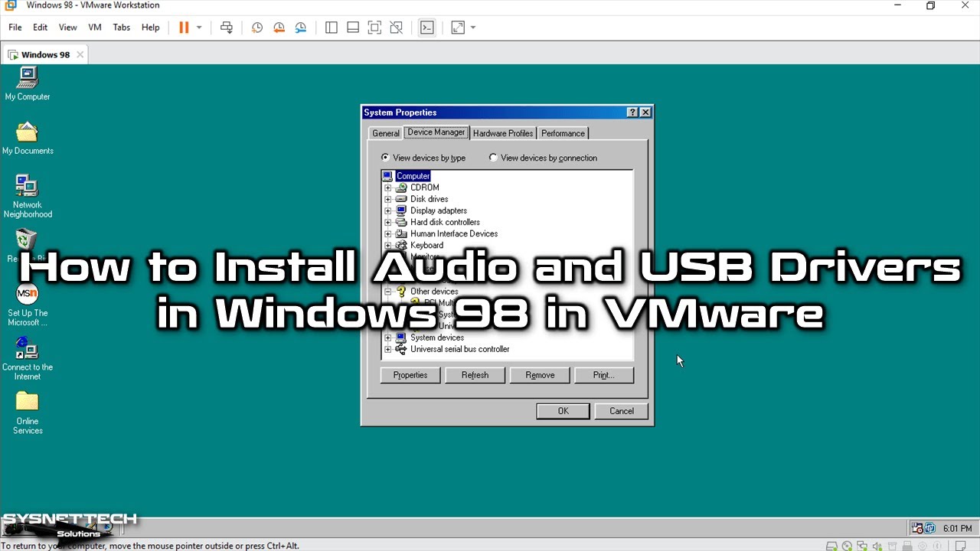Pause the virtual machine with the orange button

pyautogui.click(x=184, y=28)
